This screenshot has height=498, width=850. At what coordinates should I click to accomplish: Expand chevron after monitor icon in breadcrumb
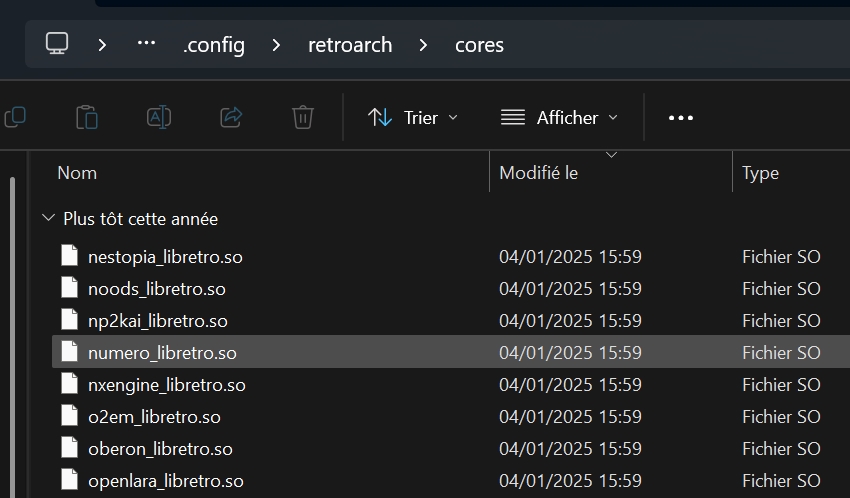coord(102,45)
